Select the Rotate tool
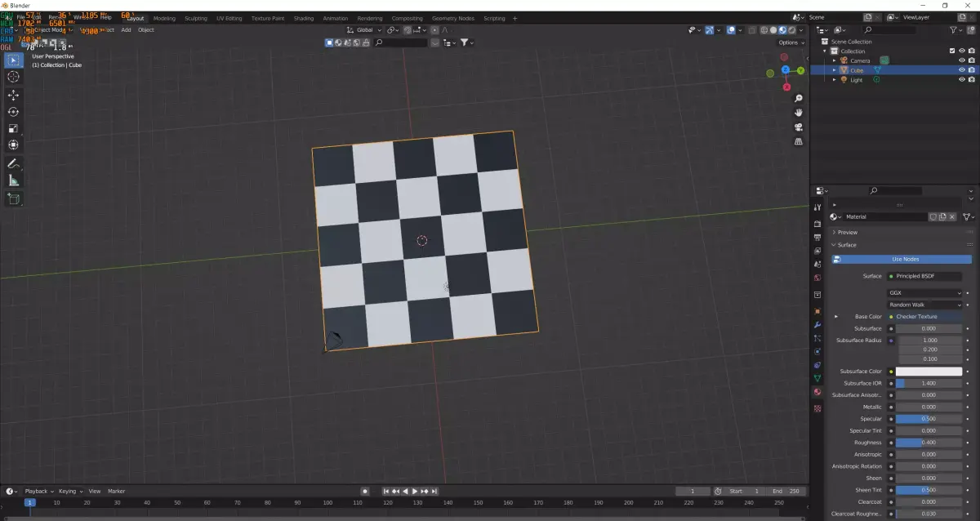 point(13,112)
